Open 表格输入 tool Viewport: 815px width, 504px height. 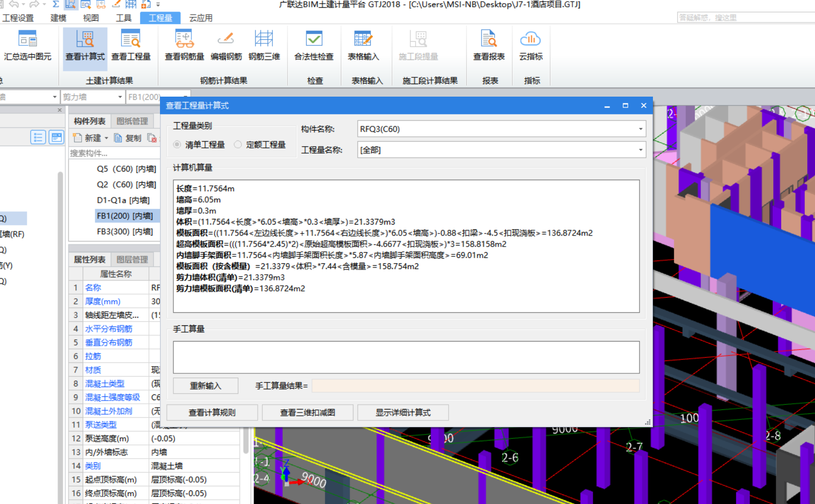click(363, 46)
